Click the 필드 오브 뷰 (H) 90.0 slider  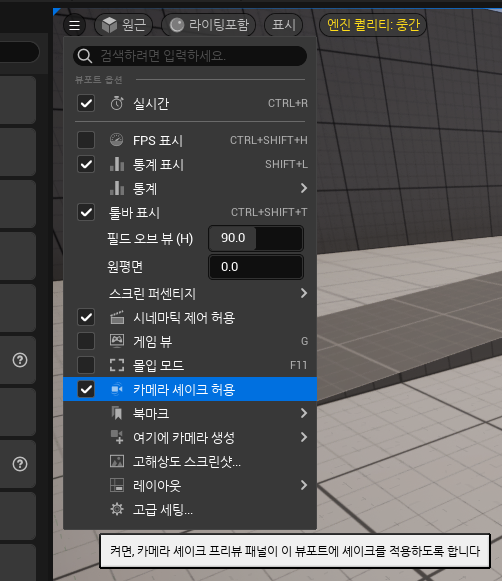click(x=256, y=238)
